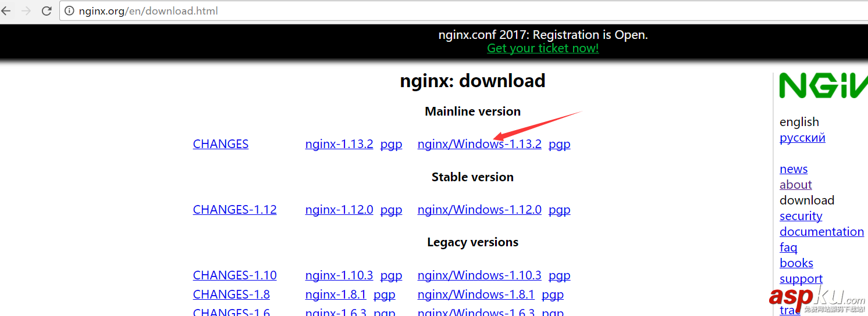868x316 pixels.
Task: Download nginx/Windows-1.10.3
Action: tap(479, 275)
